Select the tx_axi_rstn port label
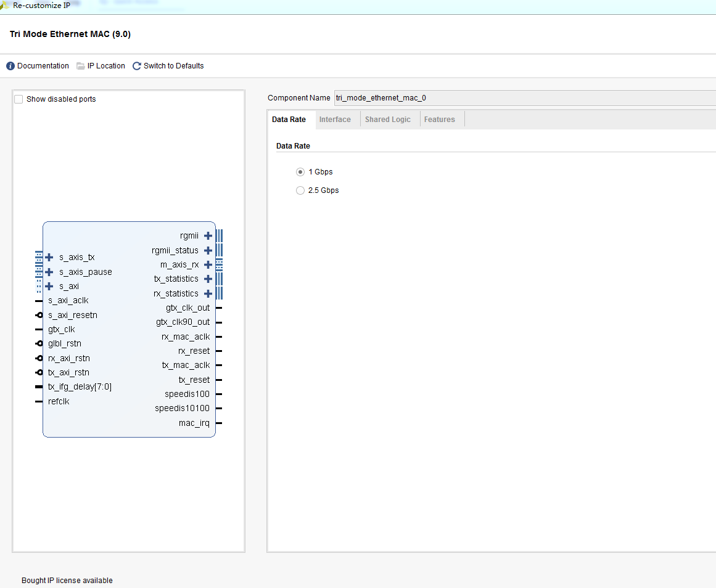Image resolution: width=716 pixels, height=588 pixels. pos(68,372)
